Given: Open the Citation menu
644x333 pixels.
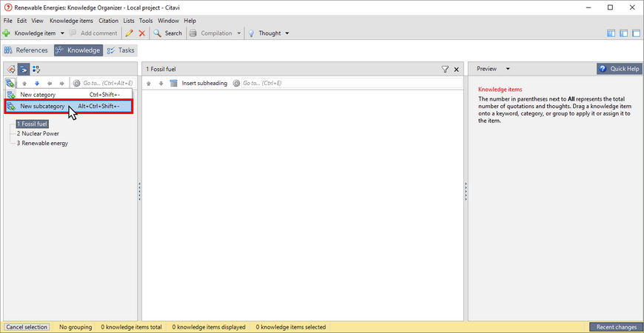Looking at the screenshot, I should (108, 21).
